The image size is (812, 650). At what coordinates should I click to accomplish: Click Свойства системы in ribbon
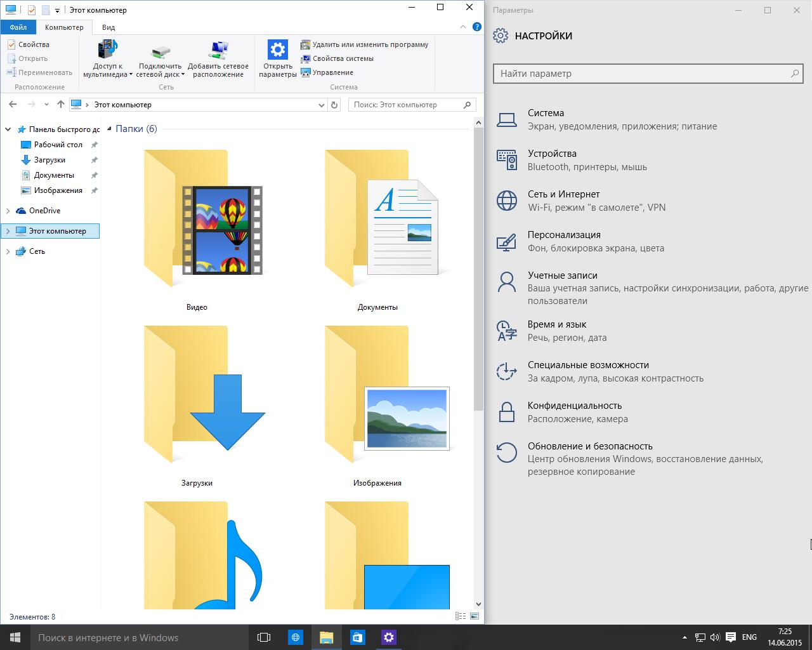click(x=337, y=58)
